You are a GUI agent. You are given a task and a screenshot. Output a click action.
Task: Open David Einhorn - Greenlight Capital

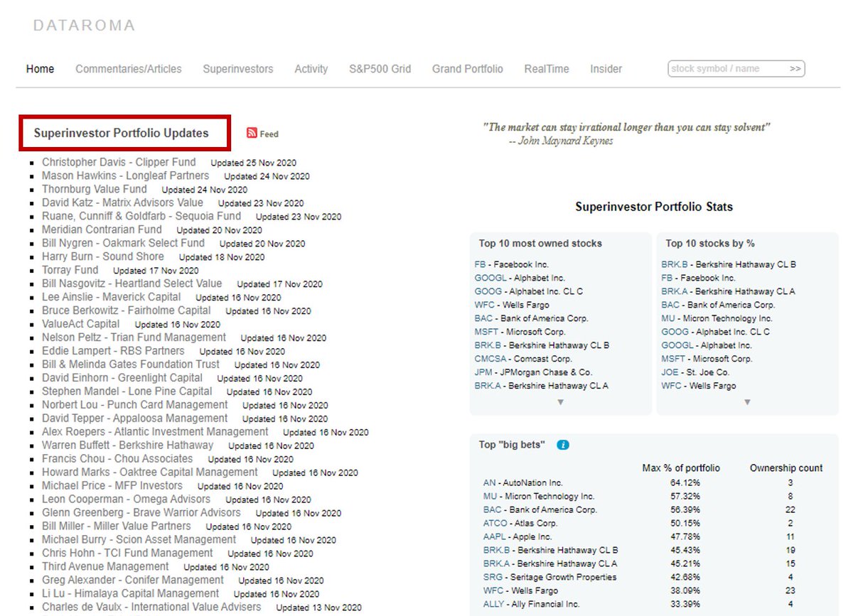(x=122, y=378)
